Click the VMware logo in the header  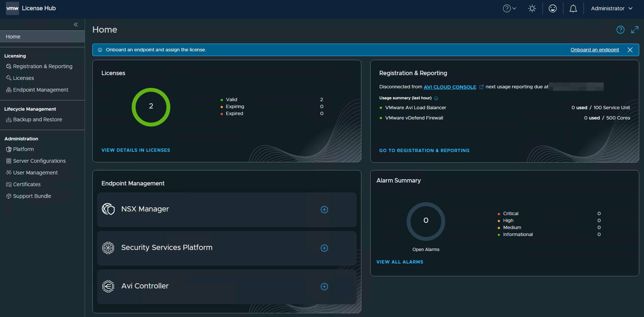pyautogui.click(x=12, y=8)
